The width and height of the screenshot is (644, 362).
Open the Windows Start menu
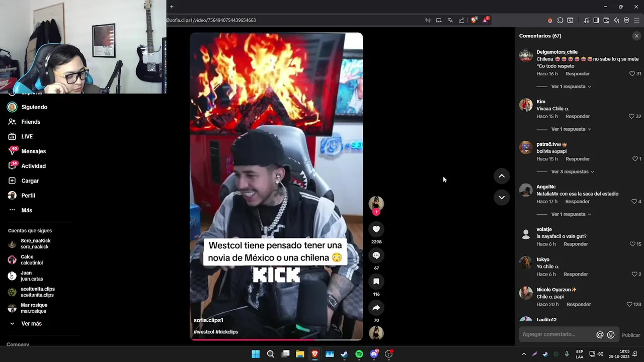coord(256,354)
